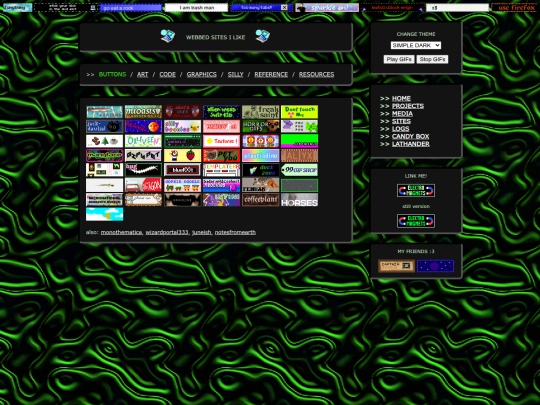Click the blue sky and clouds button

pos(104,214)
